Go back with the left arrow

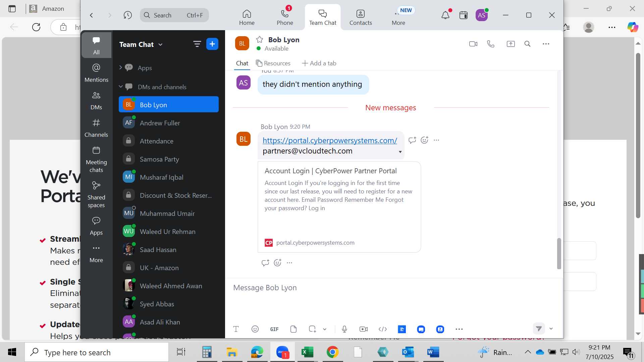pos(91,15)
